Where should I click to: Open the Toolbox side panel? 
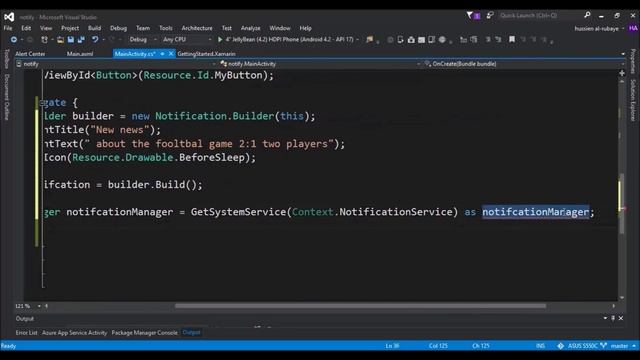tap(7, 59)
